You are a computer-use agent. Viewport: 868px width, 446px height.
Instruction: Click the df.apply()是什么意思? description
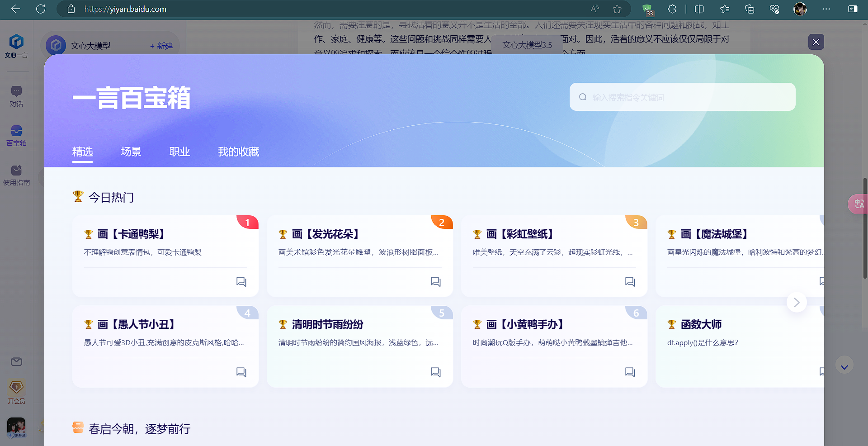pos(703,343)
